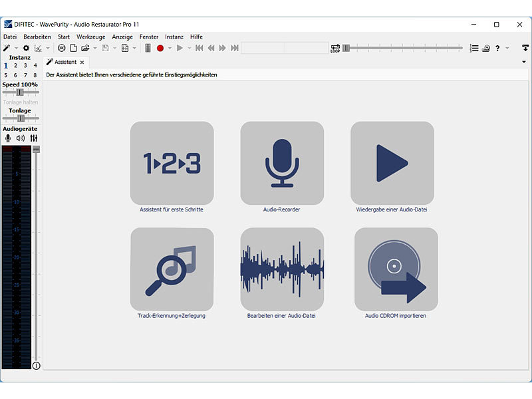
Task: Toggle the LOOP playback button
Action: point(335,49)
